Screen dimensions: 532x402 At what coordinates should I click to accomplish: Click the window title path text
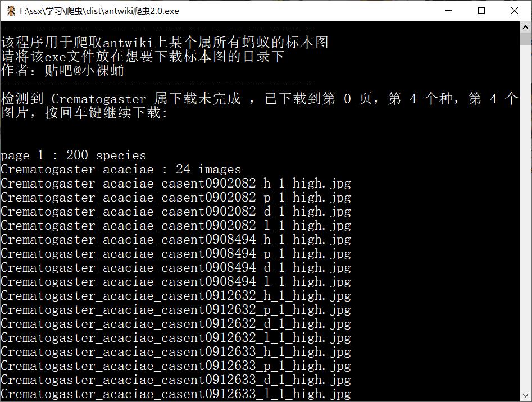pyautogui.click(x=99, y=11)
